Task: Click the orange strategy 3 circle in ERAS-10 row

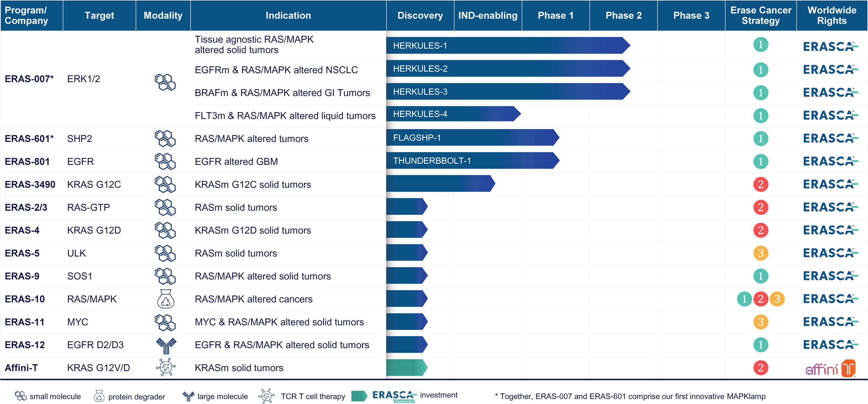Action: pyautogui.click(x=777, y=299)
